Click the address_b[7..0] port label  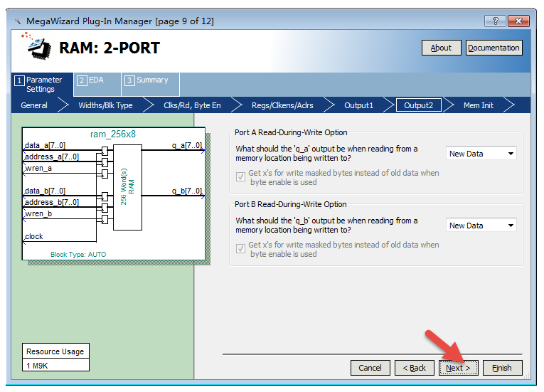pyautogui.click(x=52, y=202)
